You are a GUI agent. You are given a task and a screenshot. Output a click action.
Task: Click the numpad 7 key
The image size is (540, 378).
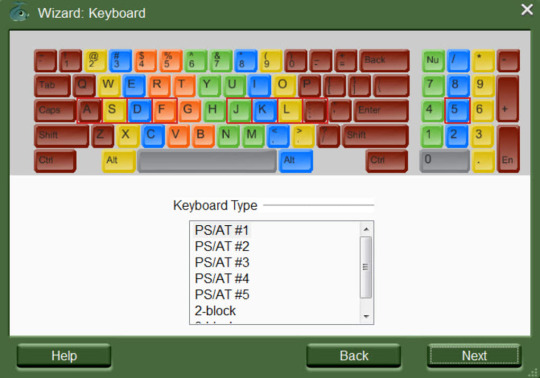432,85
